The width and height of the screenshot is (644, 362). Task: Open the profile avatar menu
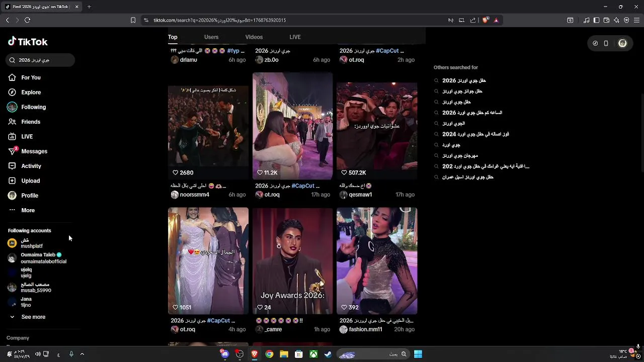click(622, 43)
